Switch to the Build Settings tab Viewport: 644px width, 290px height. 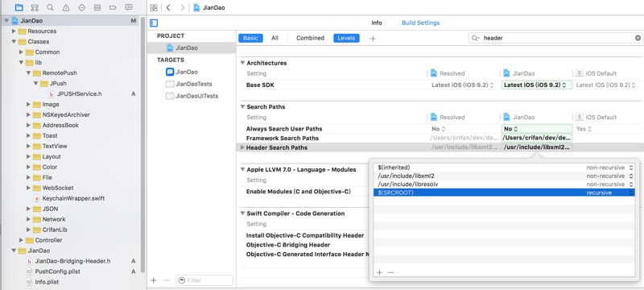point(420,23)
